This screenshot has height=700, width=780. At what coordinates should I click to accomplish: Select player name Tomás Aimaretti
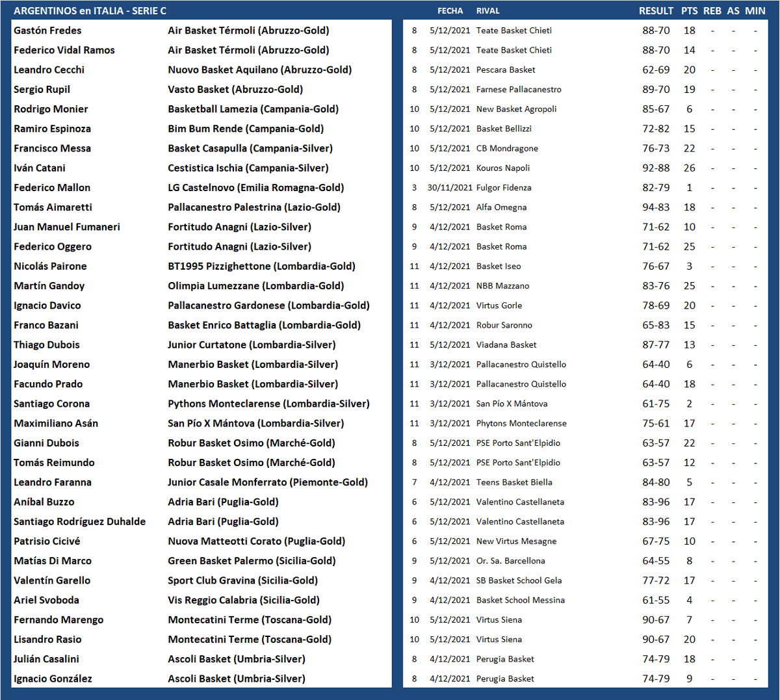(53, 207)
